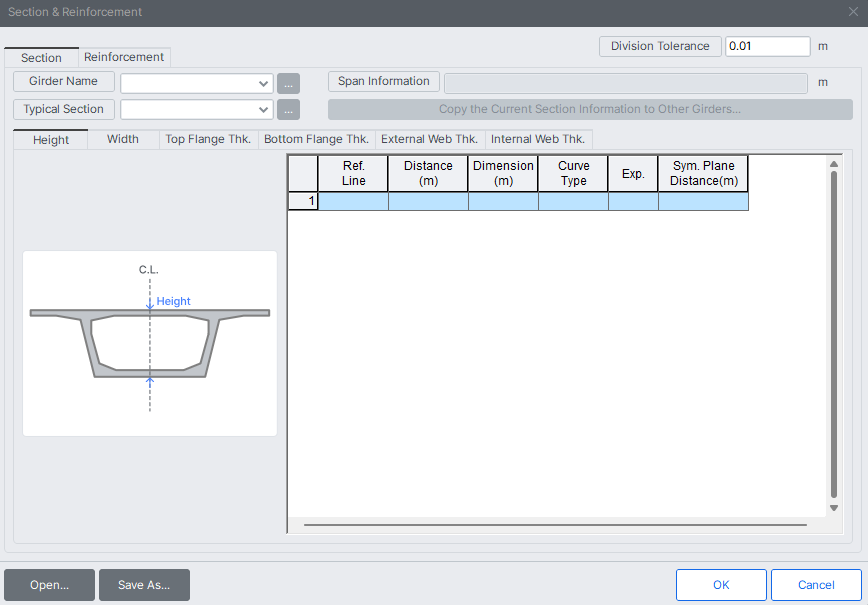This screenshot has width=868, height=605.
Task: Click the ellipsis button beside Typical Section
Action: 288,110
